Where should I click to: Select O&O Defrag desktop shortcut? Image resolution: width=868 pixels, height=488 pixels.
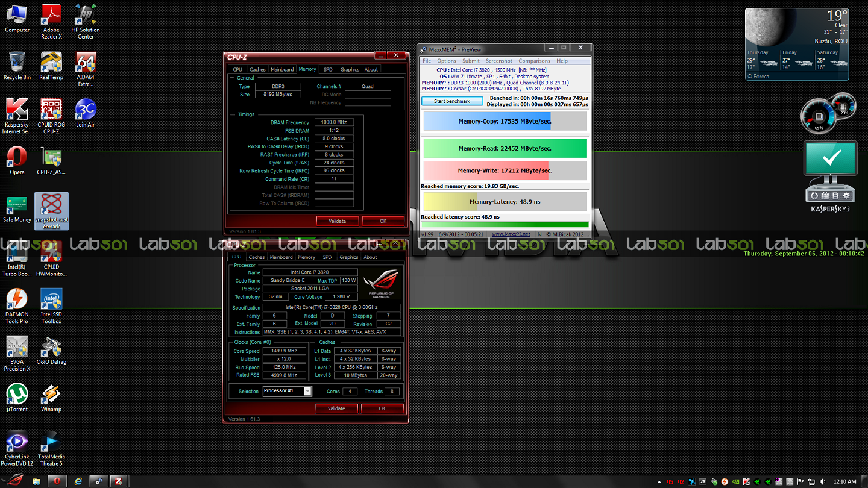(x=51, y=351)
